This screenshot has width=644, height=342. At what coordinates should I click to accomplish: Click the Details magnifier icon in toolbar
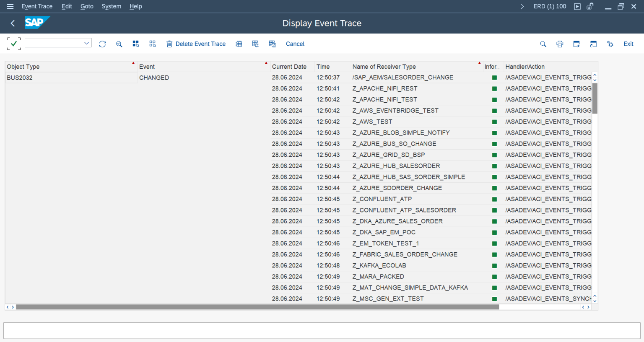click(x=119, y=44)
